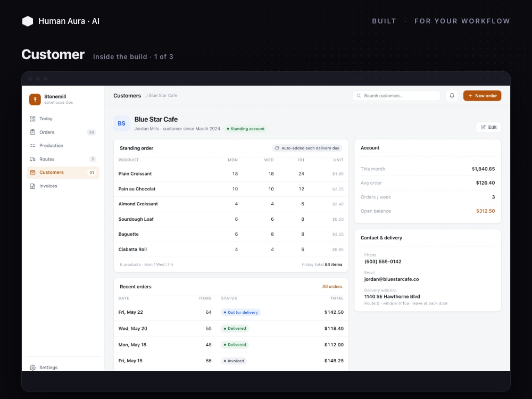This screenshot has height=399, width=532.
Task: Select Plain Croissant row
Action: coord(231,174)
